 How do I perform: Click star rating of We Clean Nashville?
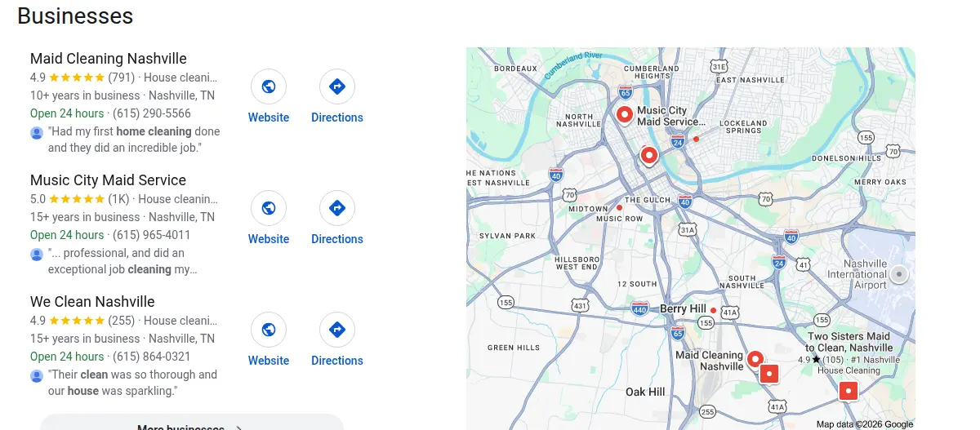(x=77, y=321)
